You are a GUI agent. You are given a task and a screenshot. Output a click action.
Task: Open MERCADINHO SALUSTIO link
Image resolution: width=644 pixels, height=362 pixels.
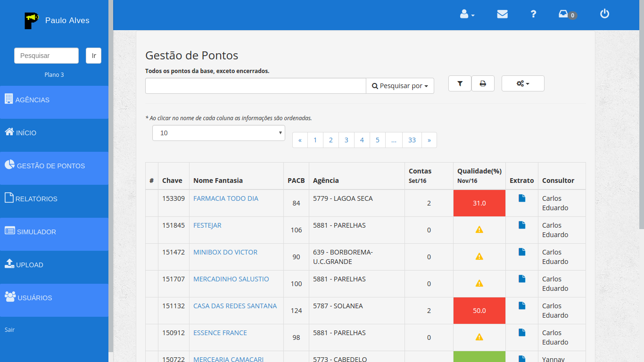[231, 279]
